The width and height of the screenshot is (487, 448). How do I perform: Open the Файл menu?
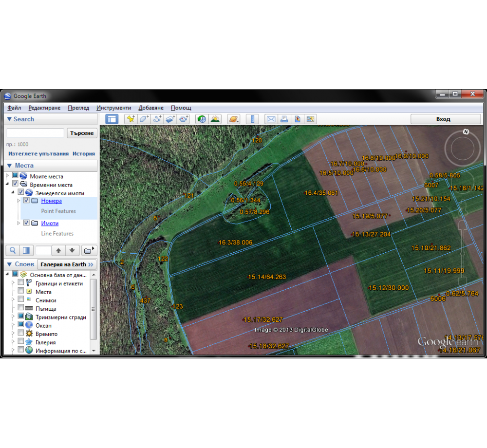pyautogui.click(x=14, y=108)
